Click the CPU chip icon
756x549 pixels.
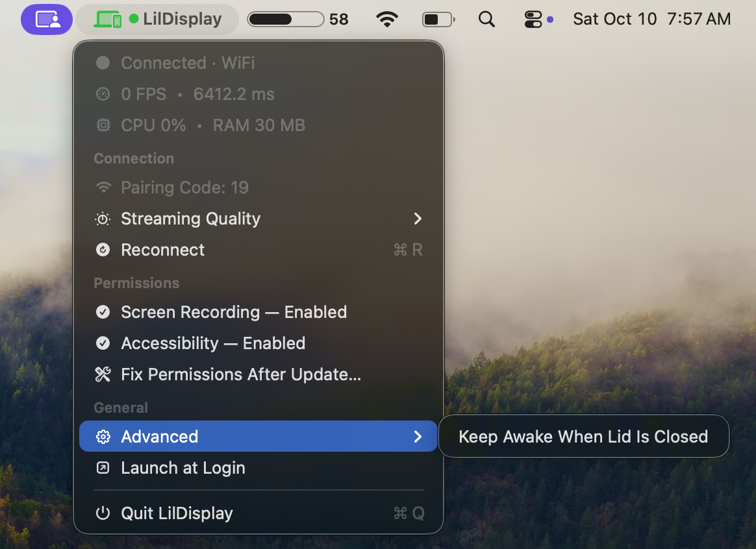tap(103, 125)
